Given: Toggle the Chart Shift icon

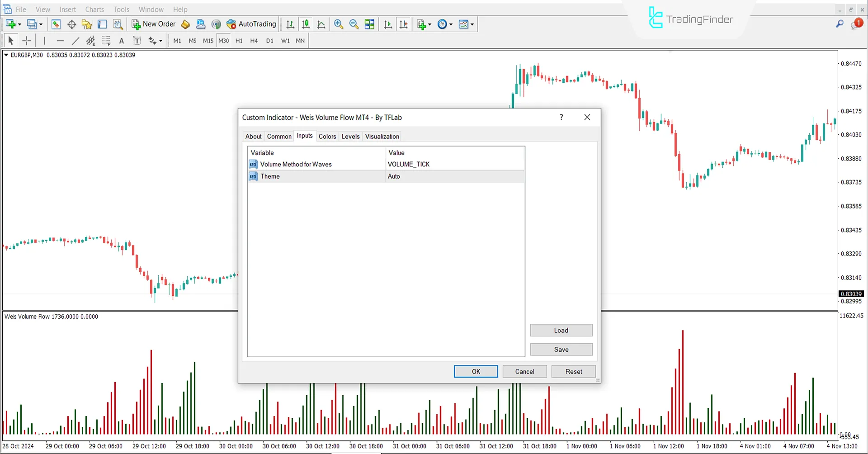Looking at the screenshot, I should [403, 24].
